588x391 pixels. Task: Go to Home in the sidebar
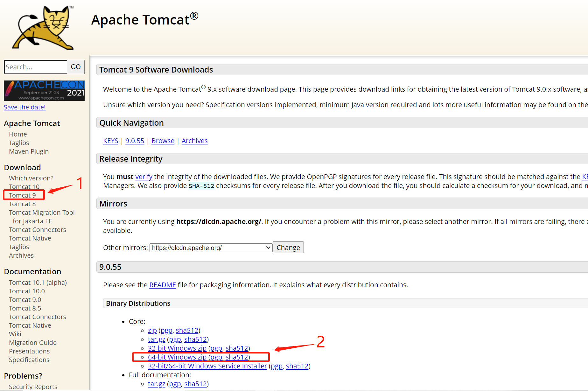pyautogui.click(x=18, y=134)
